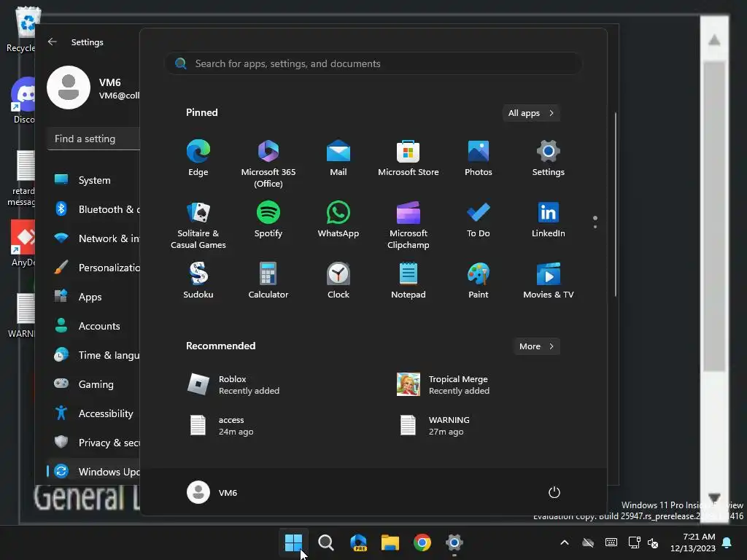Open clock and date 7:21 AM
The image size is (747, 560).
[x=693, y=542]
